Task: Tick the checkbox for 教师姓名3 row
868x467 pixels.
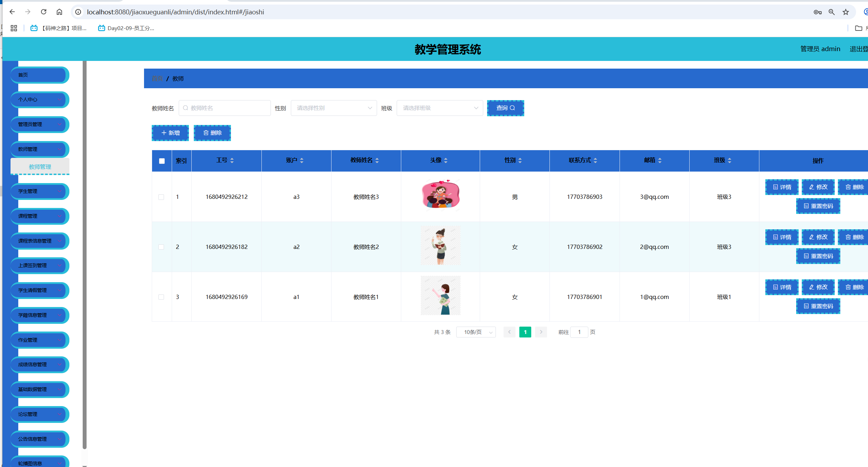Action: (x=161, y=197)
